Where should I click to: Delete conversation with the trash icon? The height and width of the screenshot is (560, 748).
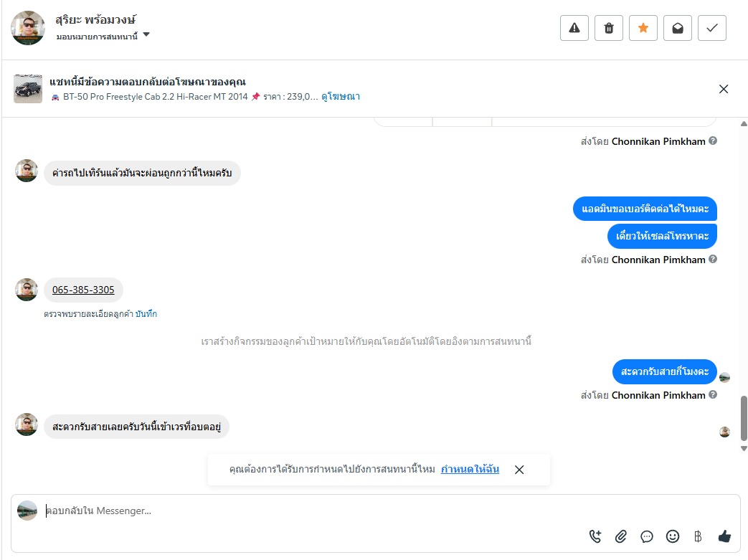click(609, 28)
